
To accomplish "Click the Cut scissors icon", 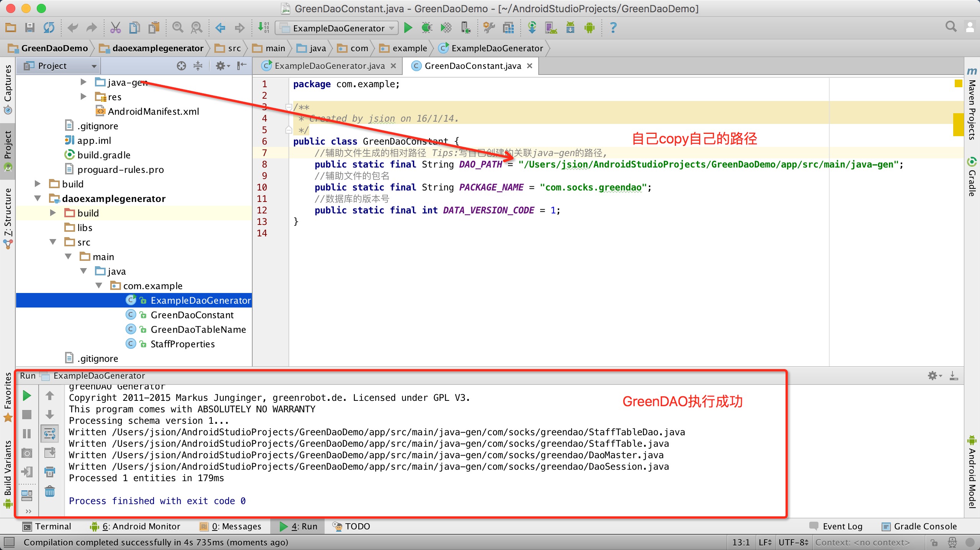I will [115, 28].
